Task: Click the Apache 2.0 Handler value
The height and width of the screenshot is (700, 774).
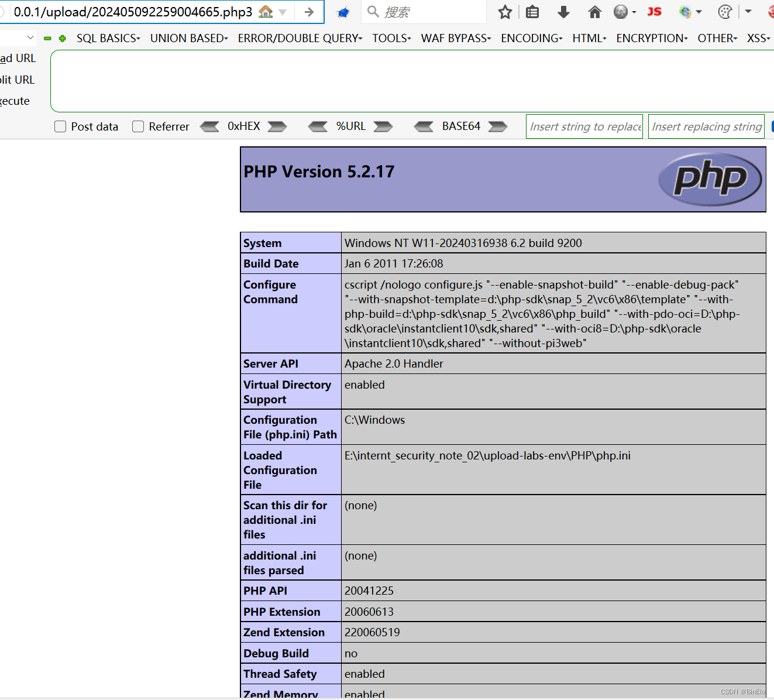Action: tap(394, 363)
